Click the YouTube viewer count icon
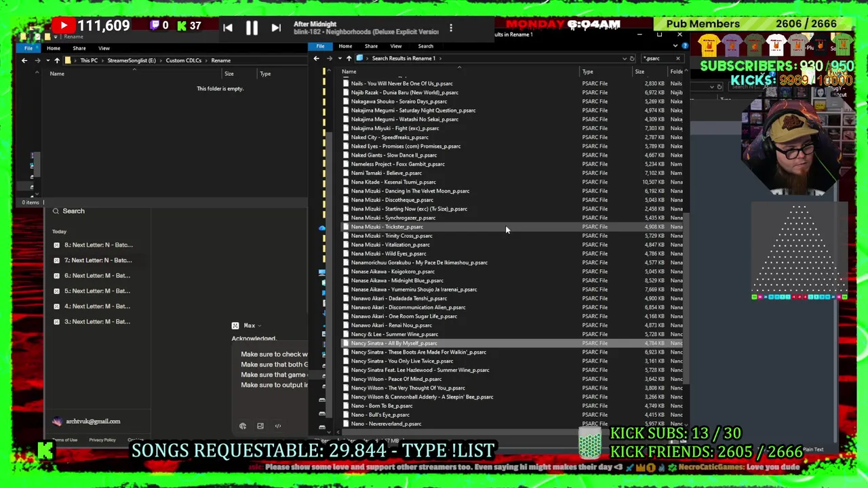The height and width of the screenshot is (488, 868). 64,26
